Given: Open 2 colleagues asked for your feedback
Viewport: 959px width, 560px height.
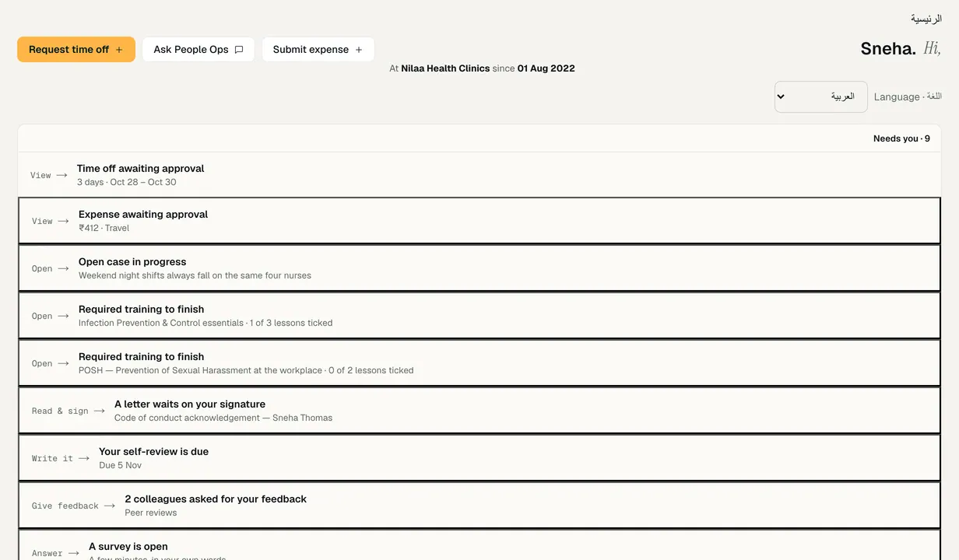Looking at the screenshot, I should [x=479, y=506].
